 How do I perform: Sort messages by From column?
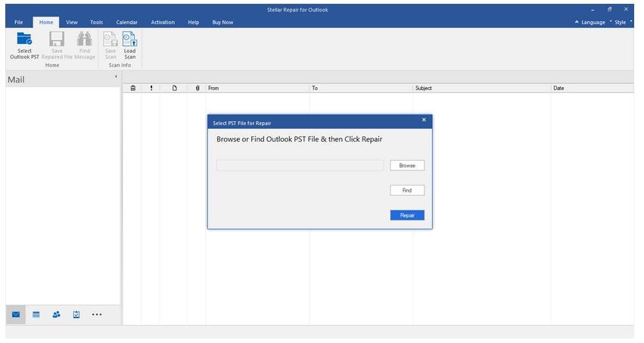(x=257, y=88)
